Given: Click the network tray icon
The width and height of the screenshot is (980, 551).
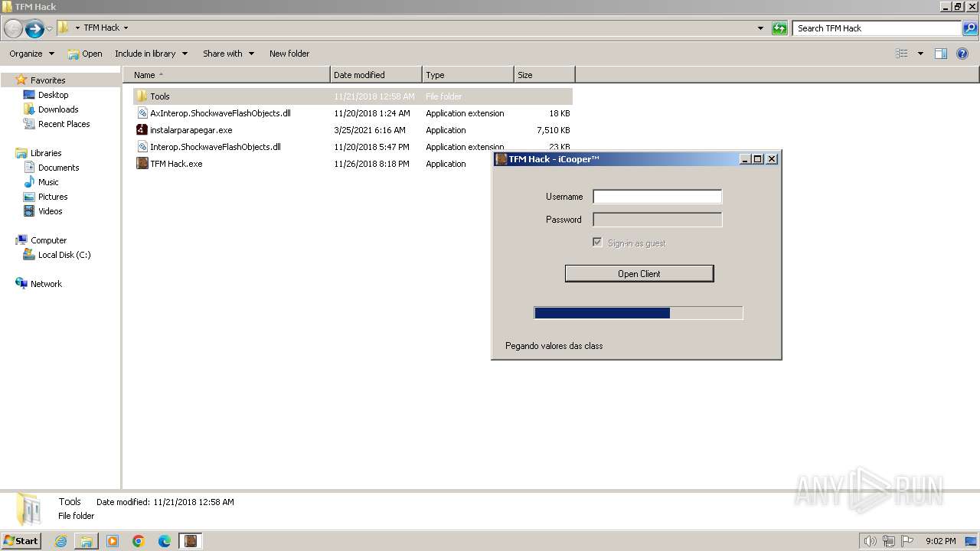Looking at the screenshot, I should click(888, 541).
